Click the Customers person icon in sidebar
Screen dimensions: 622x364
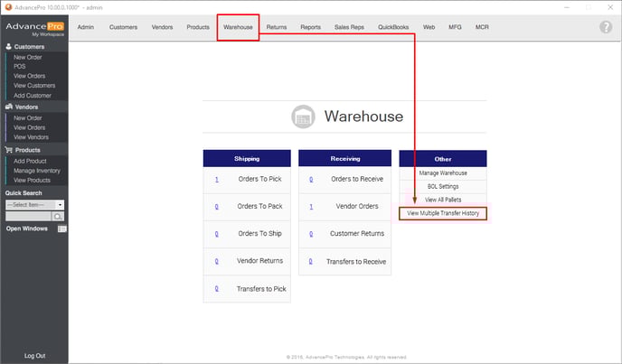(x=10, y=46)
